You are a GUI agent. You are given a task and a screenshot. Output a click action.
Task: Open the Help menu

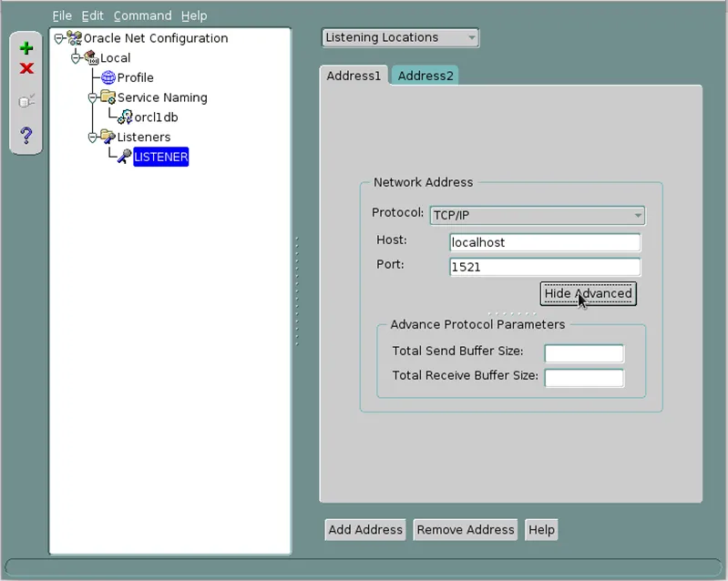click(x=194, y=15)
